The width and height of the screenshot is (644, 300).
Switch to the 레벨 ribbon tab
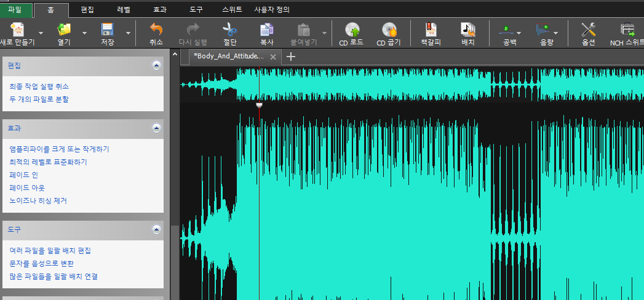(x=124, y=9)
